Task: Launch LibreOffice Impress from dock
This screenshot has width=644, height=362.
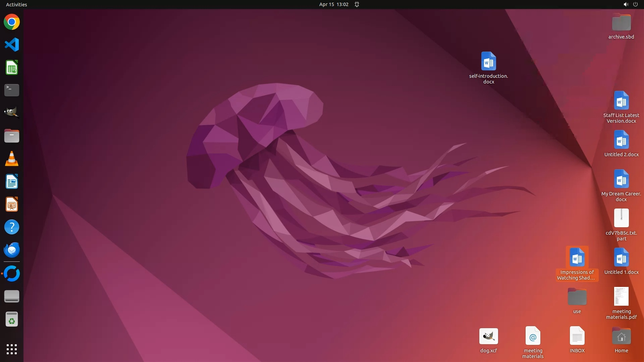Action: pos(12,204)
